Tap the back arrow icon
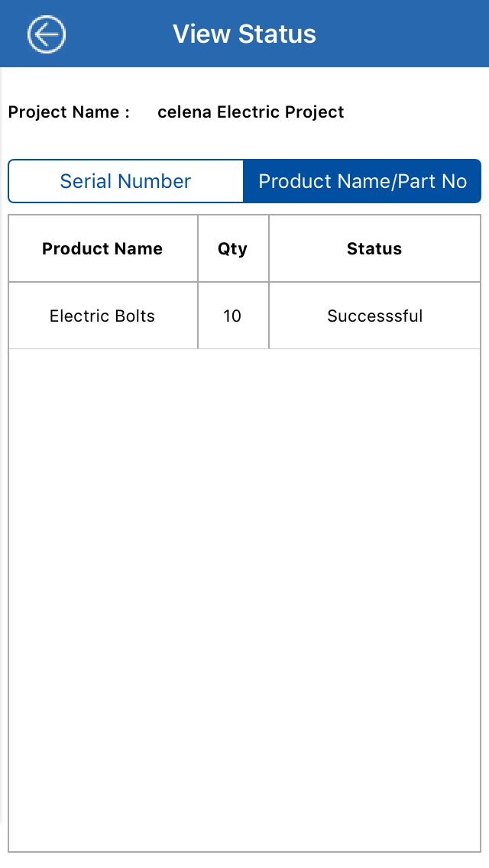489x868 pixels. click(x=47, y=34)
